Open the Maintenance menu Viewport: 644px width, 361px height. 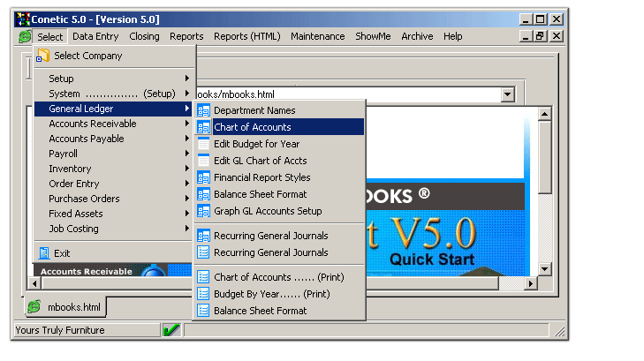pos(317,36)
